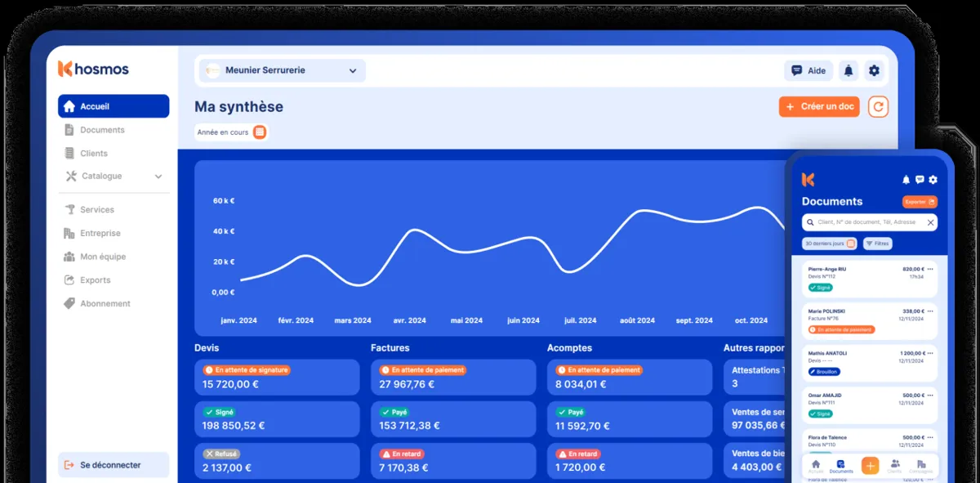The image size is (980, 483).
Task: Open Mon équipe page
Action: click(x=103, y=257)
